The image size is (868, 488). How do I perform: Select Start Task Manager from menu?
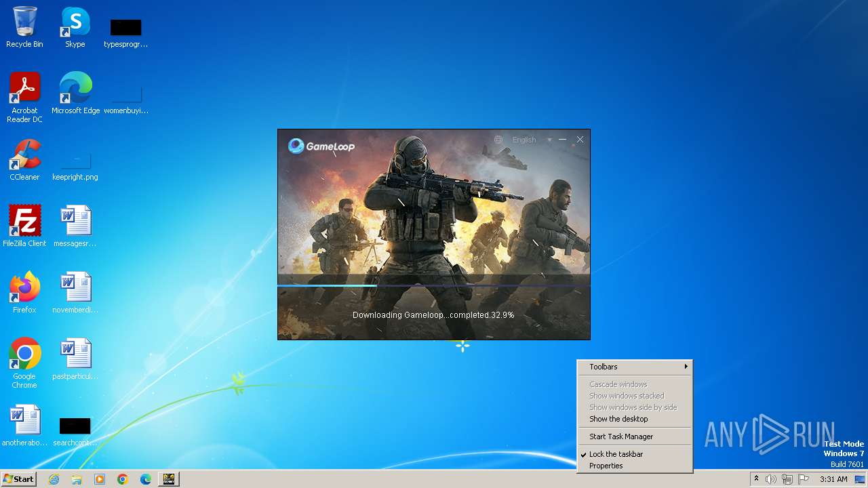coord(635,436)
